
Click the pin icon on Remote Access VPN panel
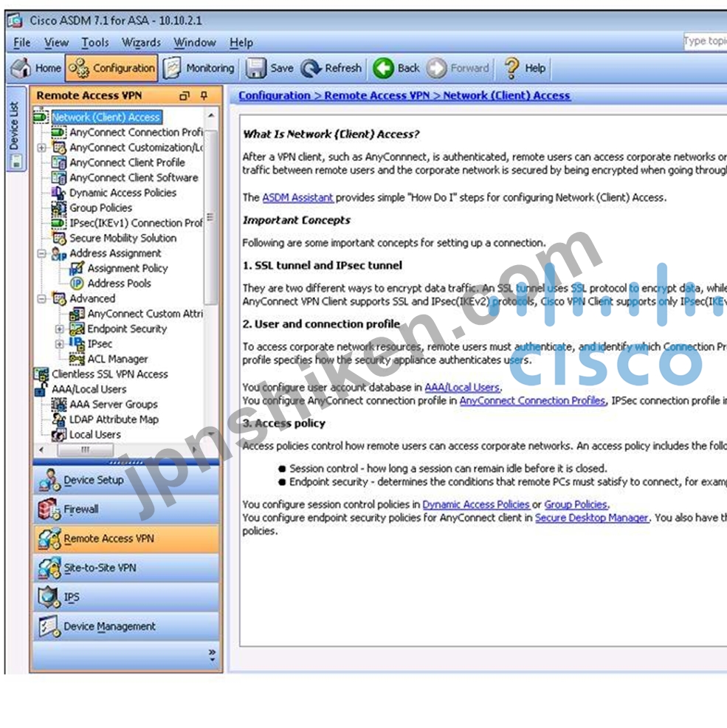[x=204, y=95]
